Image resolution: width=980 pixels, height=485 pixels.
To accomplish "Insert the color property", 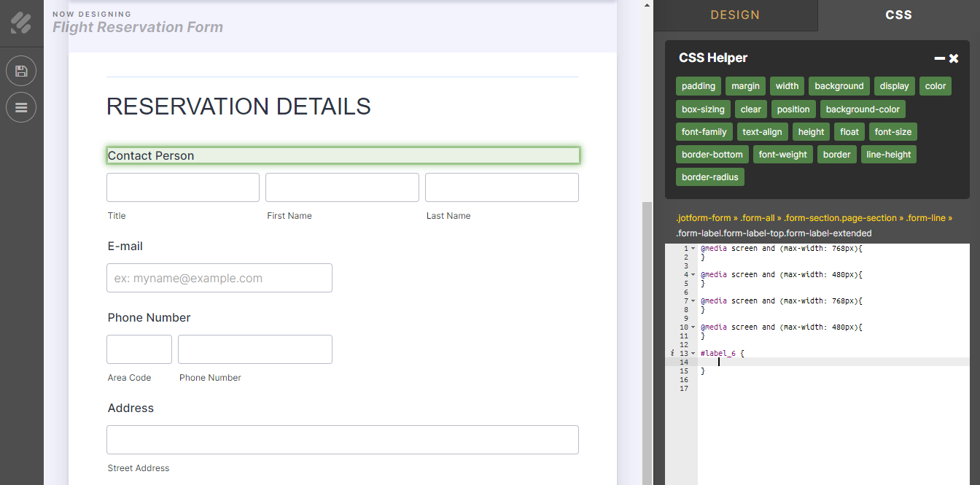I will pos(936,86).
